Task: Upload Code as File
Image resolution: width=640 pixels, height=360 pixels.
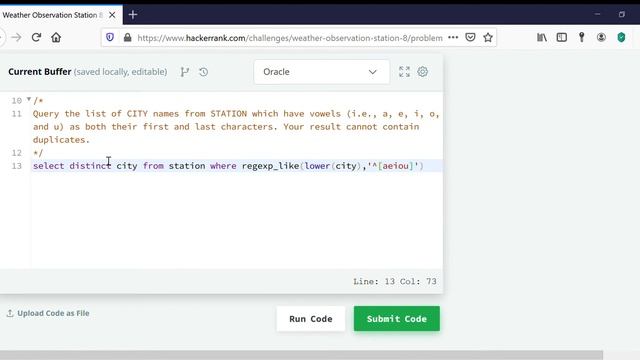Action: click(x=48, y=313)
